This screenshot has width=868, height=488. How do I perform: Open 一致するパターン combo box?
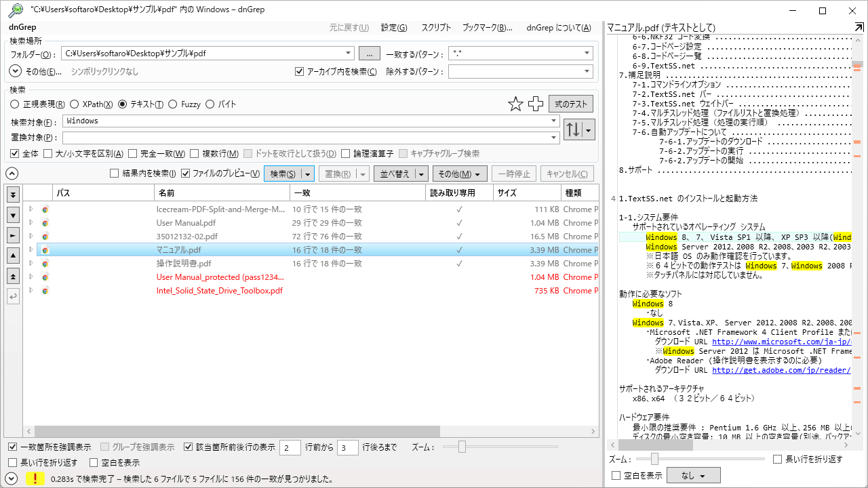(x=521, y=54)
